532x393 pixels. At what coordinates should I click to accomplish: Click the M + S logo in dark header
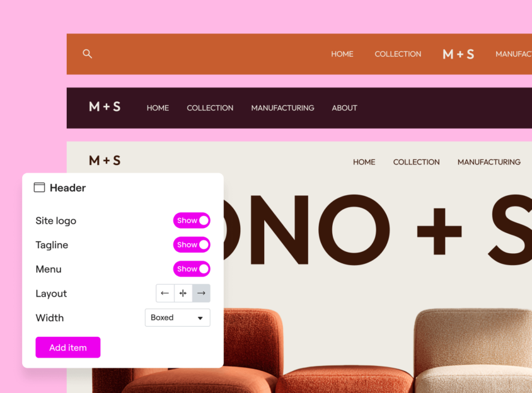105,107
